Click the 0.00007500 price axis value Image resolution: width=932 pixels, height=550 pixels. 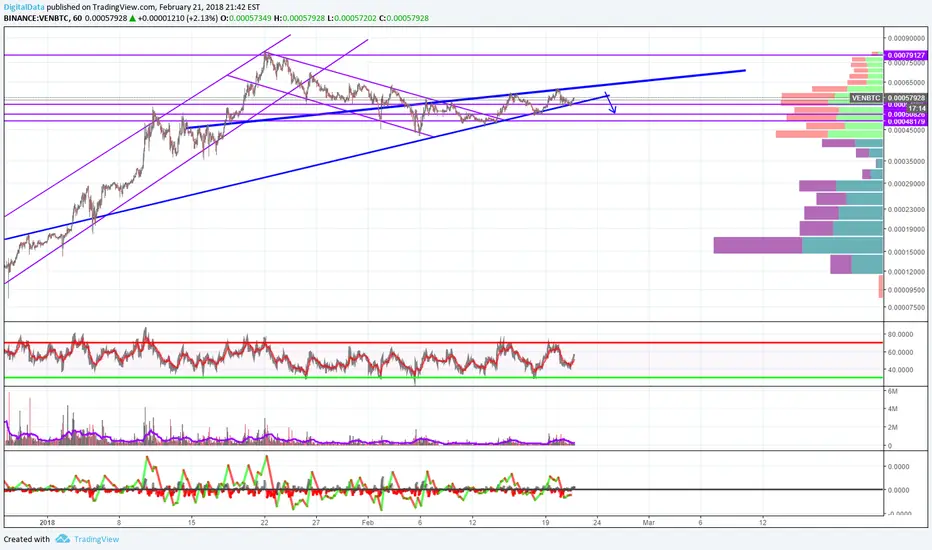click(906, 307)
